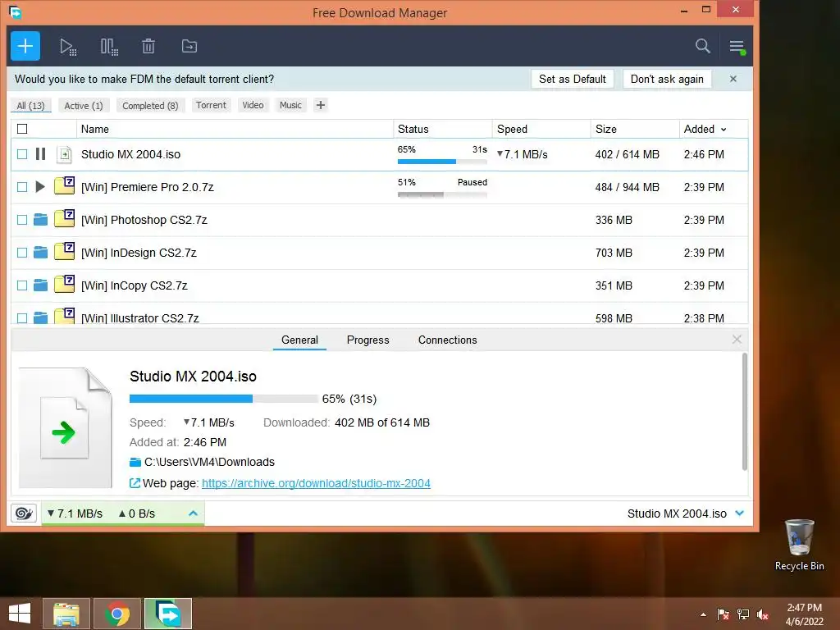Click the network tray icon
This screenshot has width=840, height=630.
pyautogui.click(x=743, y=614)
